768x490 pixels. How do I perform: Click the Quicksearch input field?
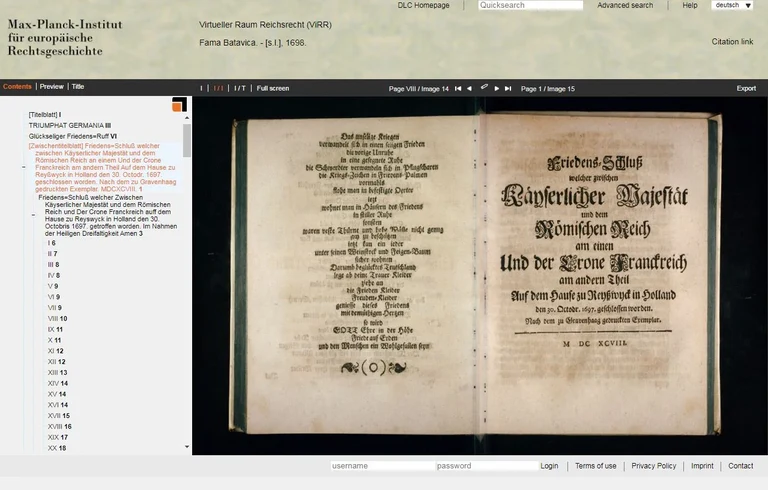click(x=529, y=6)
